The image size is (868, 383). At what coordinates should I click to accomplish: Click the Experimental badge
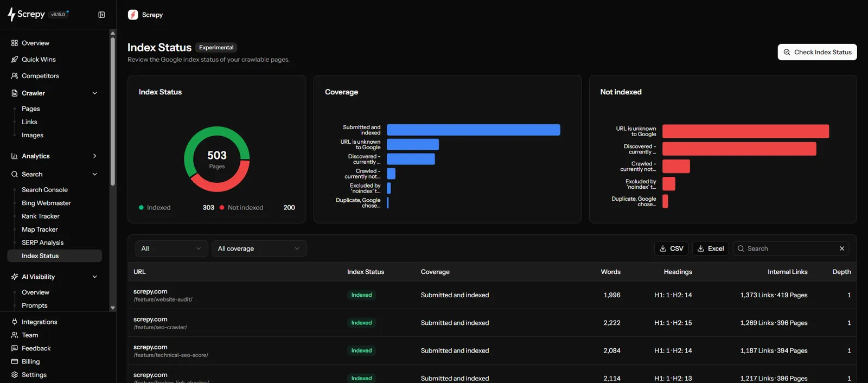coord(216,48)
